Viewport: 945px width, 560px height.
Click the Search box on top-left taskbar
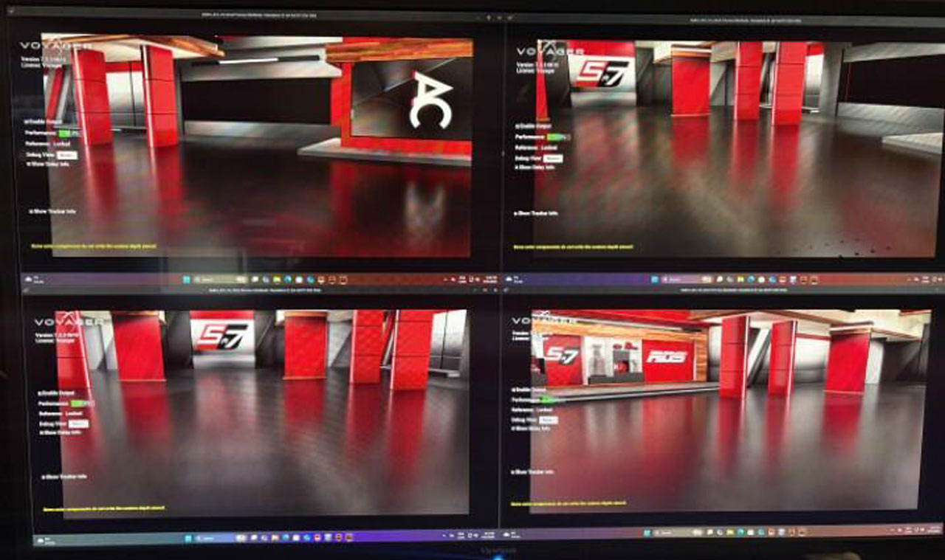pyautogui.click(x=221, y=279)
